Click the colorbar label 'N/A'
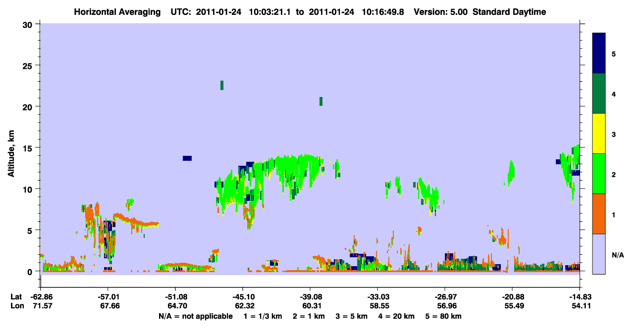 (x=617, y=255)
